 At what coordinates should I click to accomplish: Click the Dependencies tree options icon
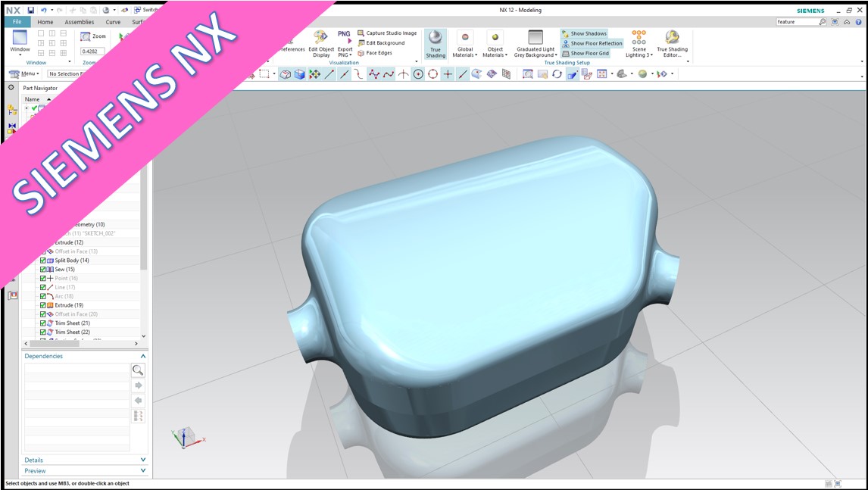click(x=139, y=416)
